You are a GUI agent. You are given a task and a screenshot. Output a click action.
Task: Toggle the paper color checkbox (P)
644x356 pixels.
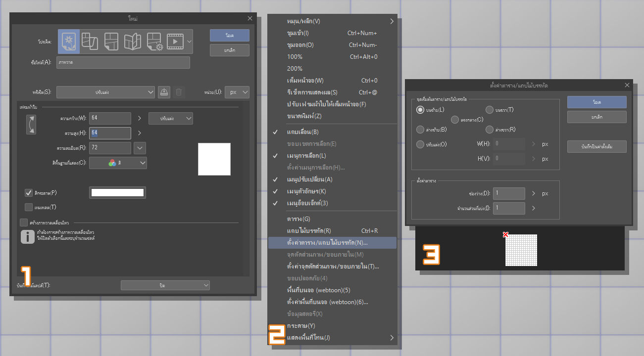pyautogui.click(x=29, y=193)
